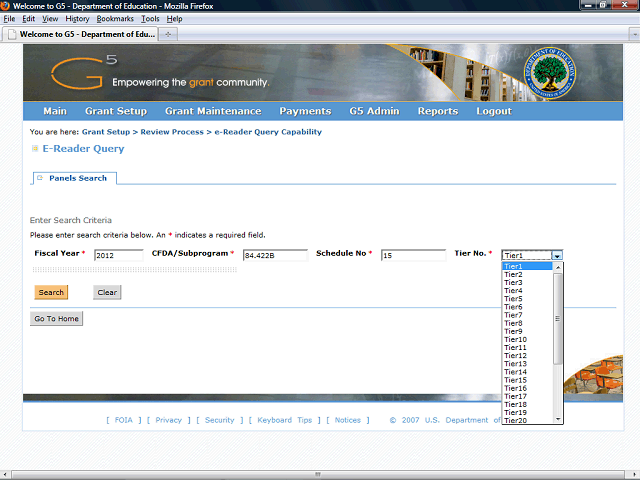The width and height of the screenshot is (640, 480).
Task: Open Grant Maintenance navigation item
Action: (213, 111)
